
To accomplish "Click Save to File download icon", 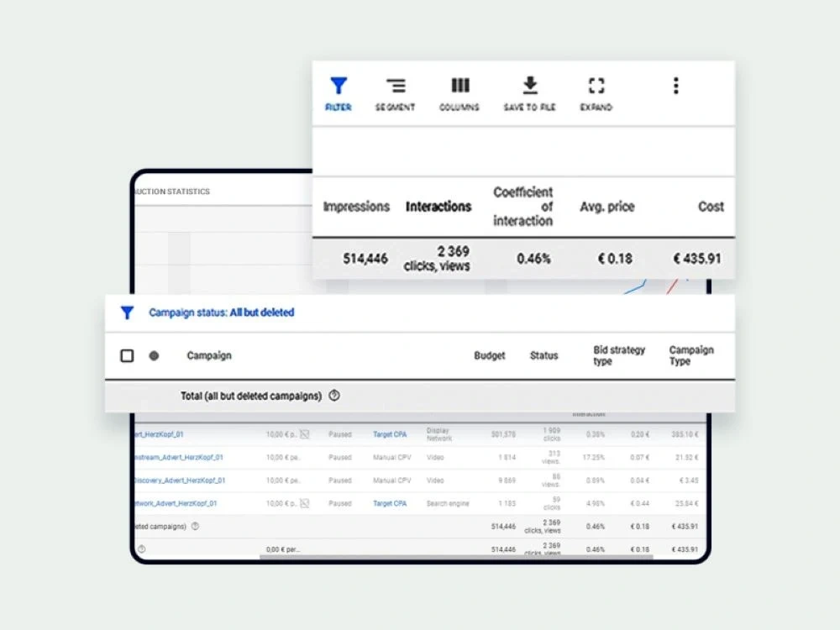I will 530,86.
